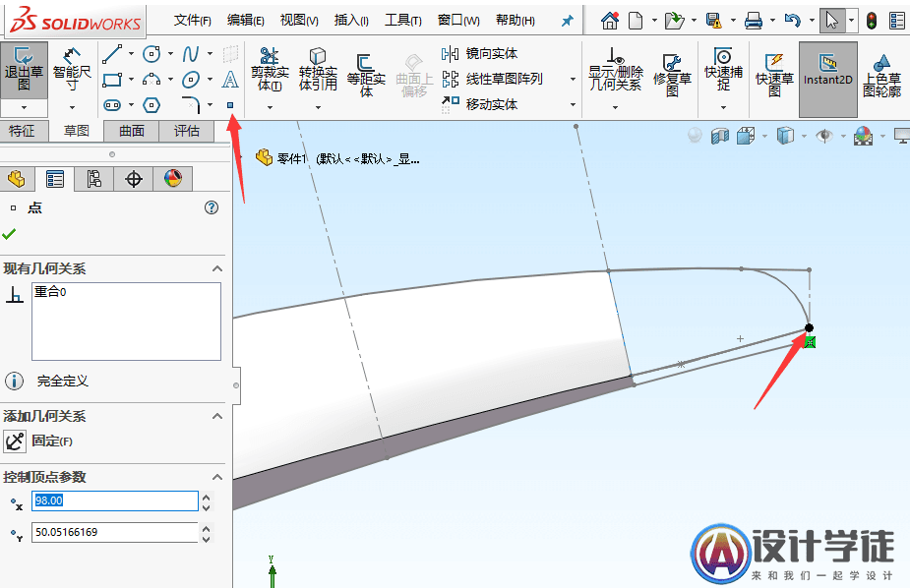This screenshot has width=910, height=588.
Task: Click Linear Sketch Pattern (线性草图阵列)
Action: click(x=492, y=79)
